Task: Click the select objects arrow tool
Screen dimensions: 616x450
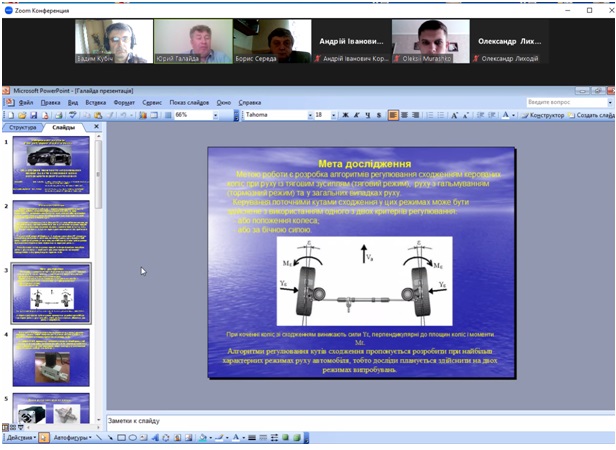Action: [x=44, y=438]
